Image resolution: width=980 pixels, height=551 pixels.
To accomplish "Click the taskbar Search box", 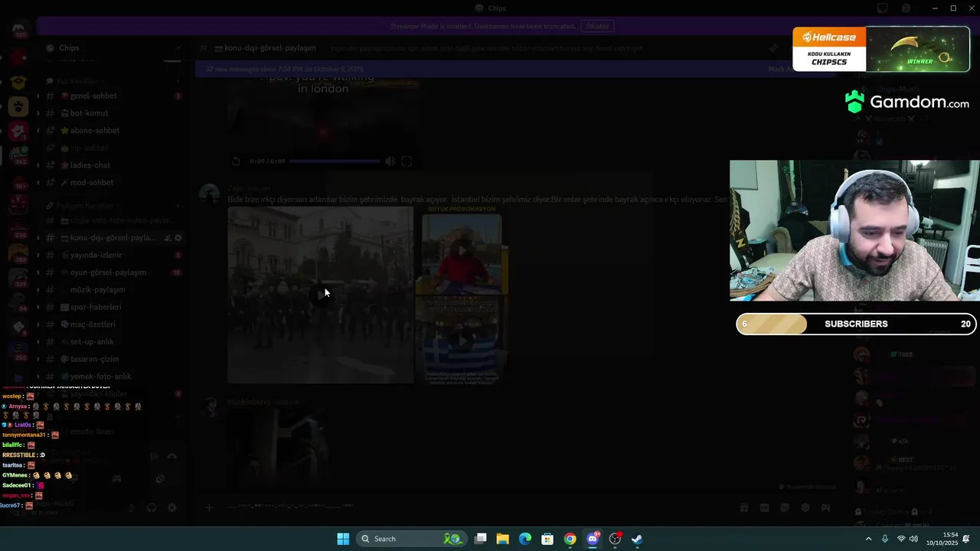I will [x=412, y=539].
